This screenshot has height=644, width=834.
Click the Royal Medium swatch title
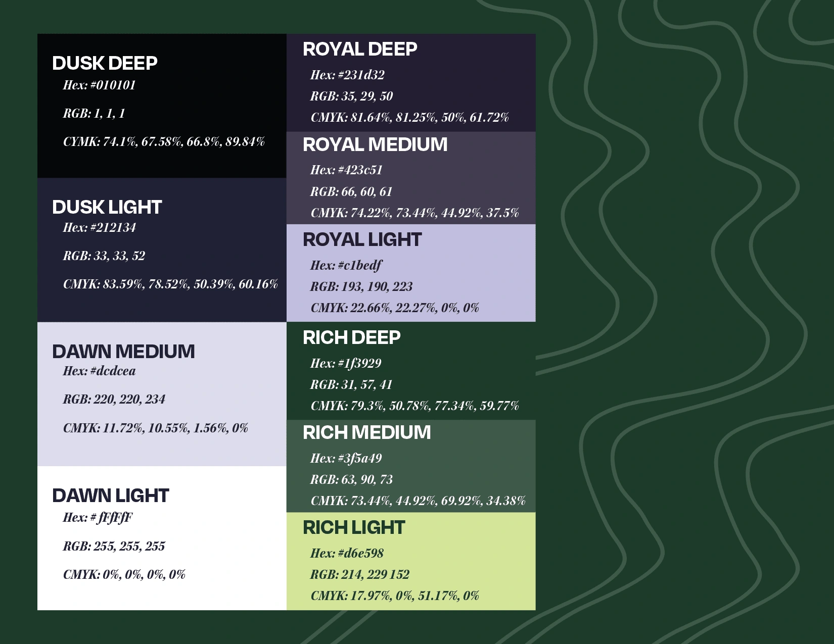375,145
